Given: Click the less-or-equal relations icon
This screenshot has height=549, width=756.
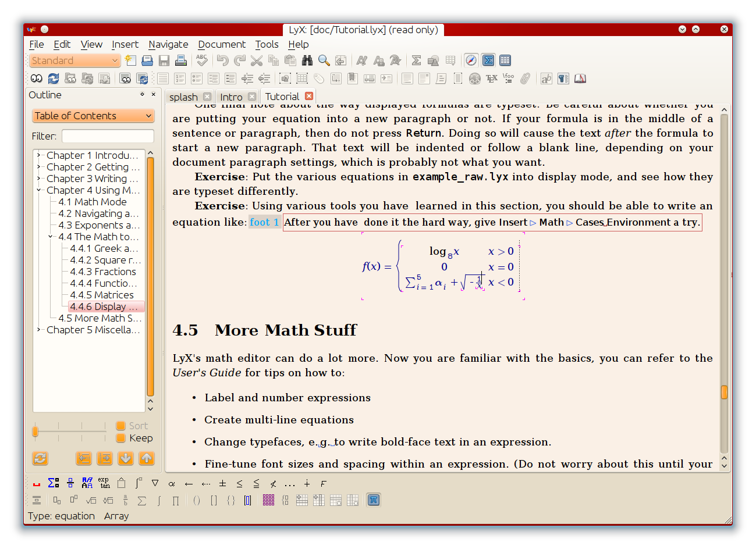Looking at the screenshot, I should (x=239, y=483).
